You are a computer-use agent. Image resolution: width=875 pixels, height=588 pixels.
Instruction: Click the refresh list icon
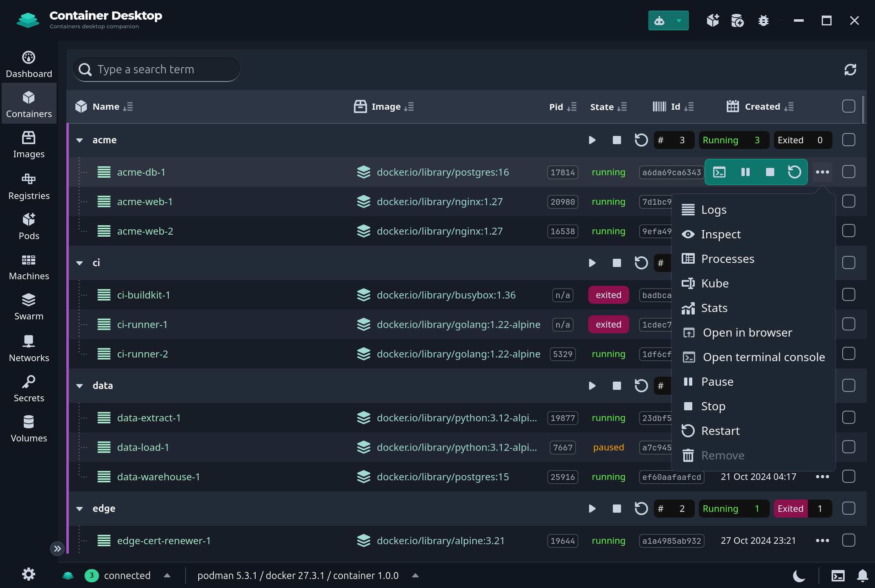tap(850, 70)
